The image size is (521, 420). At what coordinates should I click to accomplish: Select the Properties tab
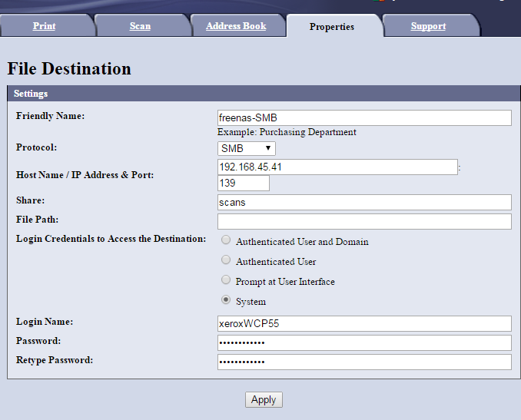[x=332, y=27]
